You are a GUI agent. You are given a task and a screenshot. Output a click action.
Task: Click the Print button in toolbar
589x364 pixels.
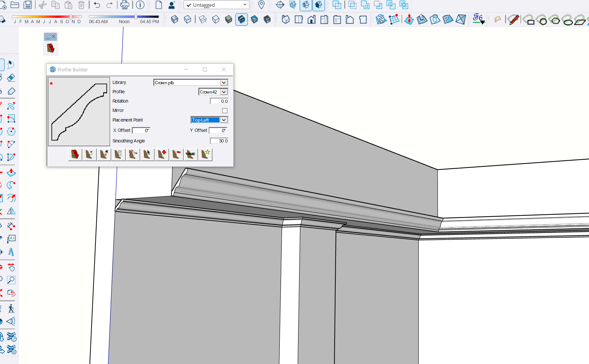(x=124, y=5)
